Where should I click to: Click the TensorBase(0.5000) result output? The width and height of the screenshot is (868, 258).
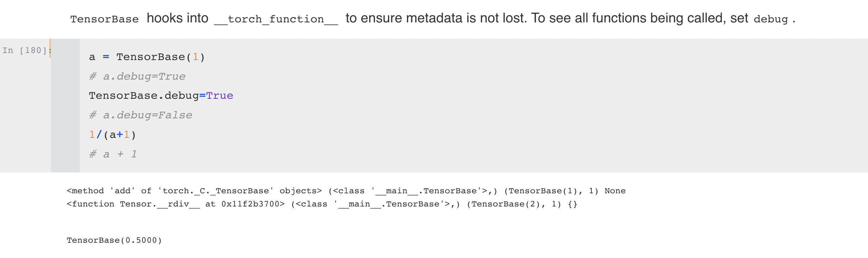pos(114,240)
